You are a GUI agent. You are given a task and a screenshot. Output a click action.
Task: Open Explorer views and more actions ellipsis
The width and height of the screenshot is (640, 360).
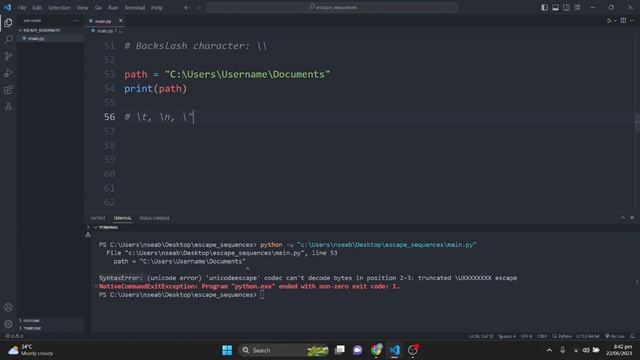(x=76, y=20)
